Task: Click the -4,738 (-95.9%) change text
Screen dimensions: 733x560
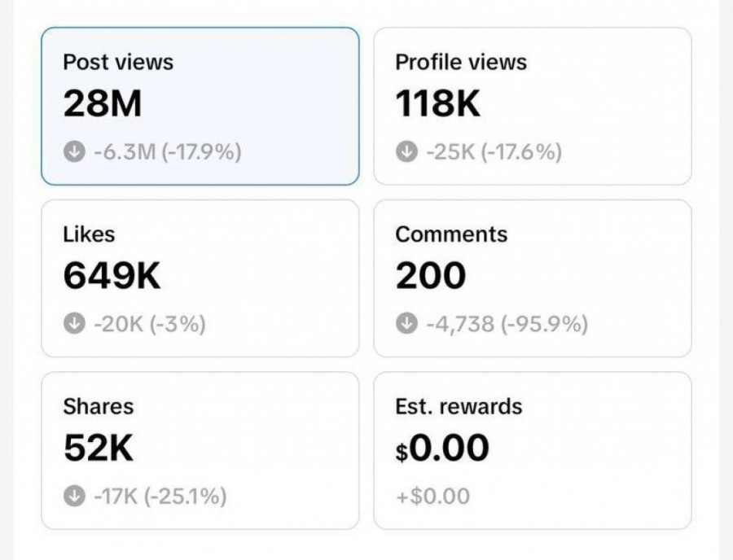Action: (505, 324)
